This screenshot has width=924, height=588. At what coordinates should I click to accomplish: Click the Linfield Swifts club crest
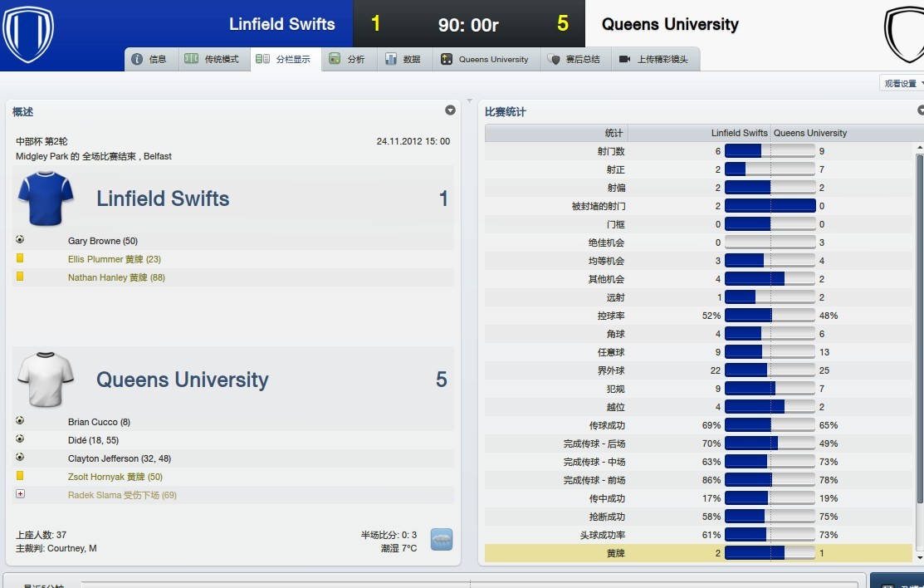pyautogui.click(x=28, y=34)
